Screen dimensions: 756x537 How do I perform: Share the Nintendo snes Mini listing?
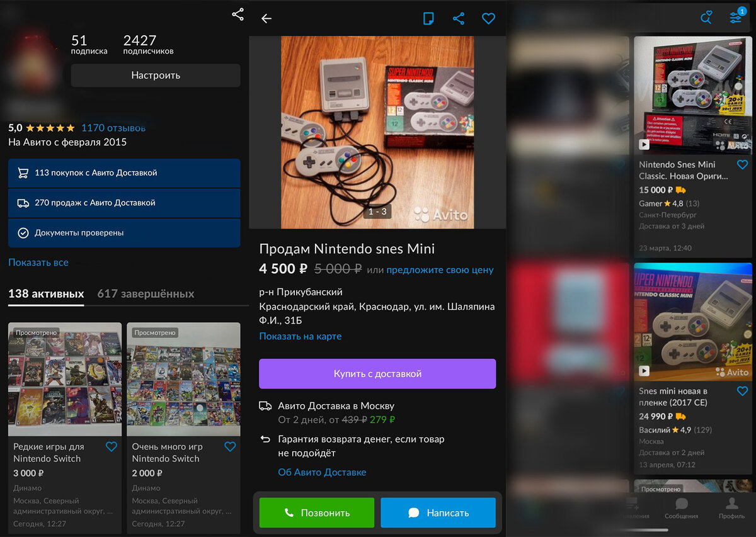[x=459, y=18]
